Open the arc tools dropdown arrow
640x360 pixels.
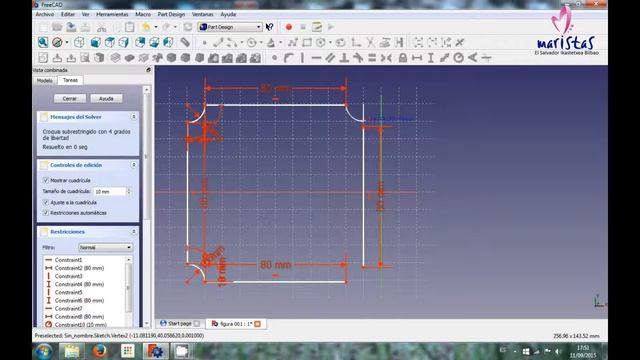242,42
